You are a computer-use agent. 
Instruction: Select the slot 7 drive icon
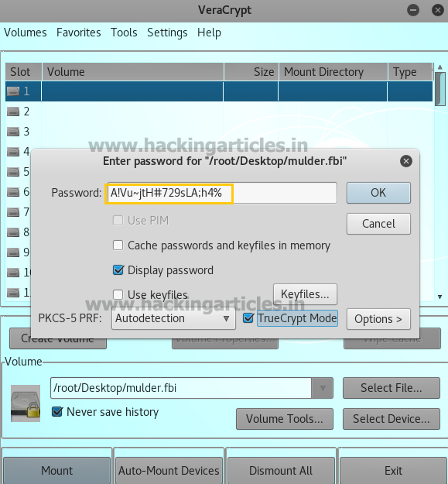13,212
